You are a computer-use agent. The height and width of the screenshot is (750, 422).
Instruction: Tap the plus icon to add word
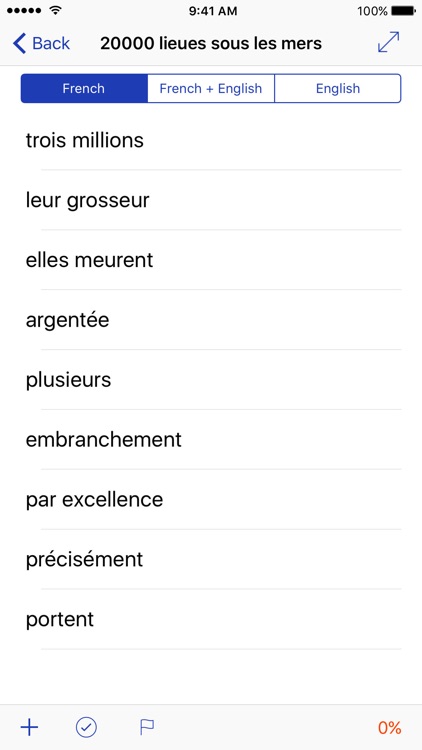(x=29, y=728)
